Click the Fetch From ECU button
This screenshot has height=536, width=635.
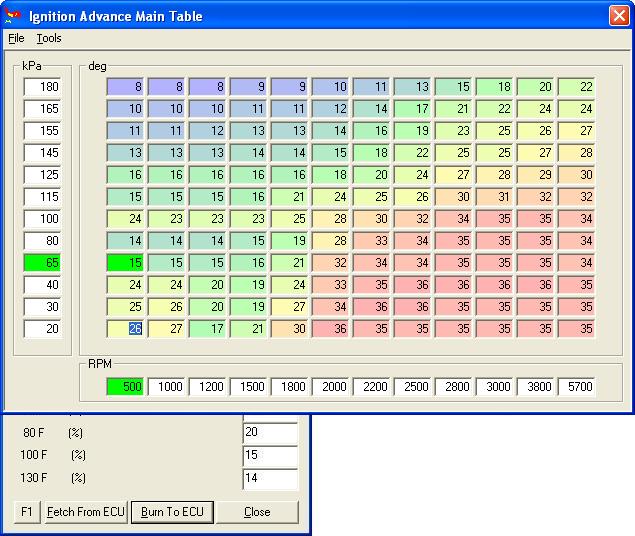pyautogui.click(x=86, y=512)
